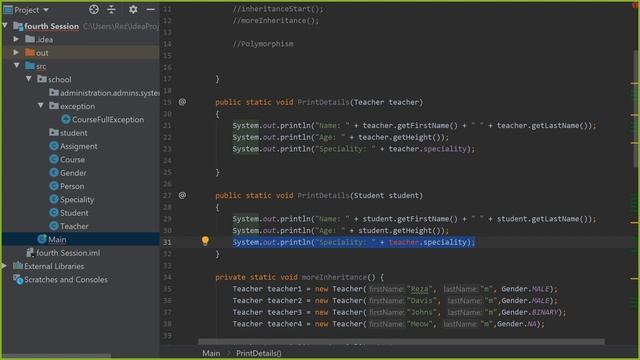Click PrintDetails method name with Student parameter
Screen dimensions: 640x360
click(323, 196)
